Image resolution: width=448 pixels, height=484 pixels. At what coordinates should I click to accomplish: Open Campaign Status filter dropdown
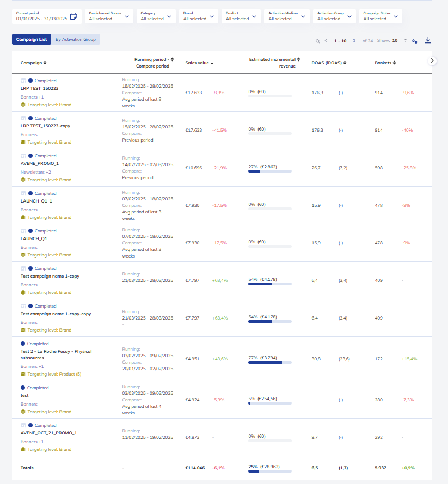coord(381,16)
